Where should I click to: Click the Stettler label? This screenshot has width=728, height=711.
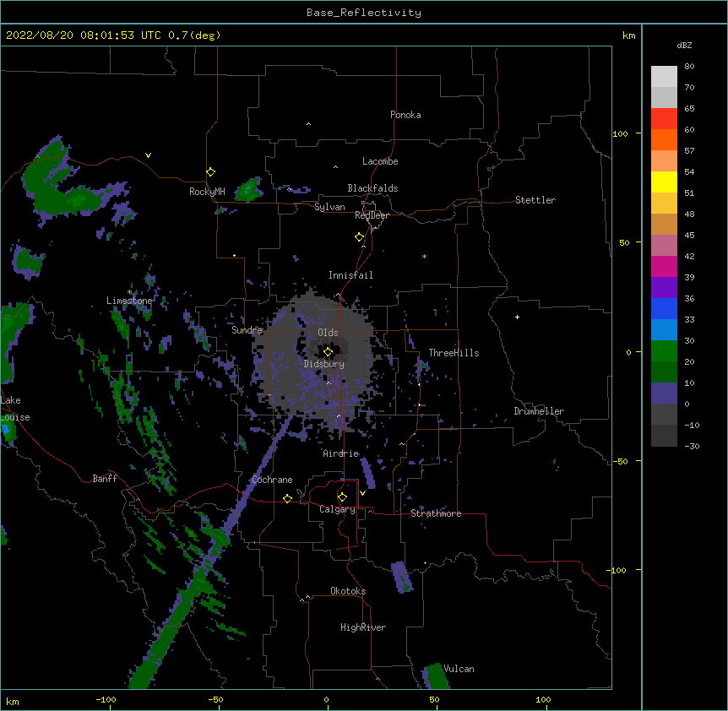(x=535, y=200)
